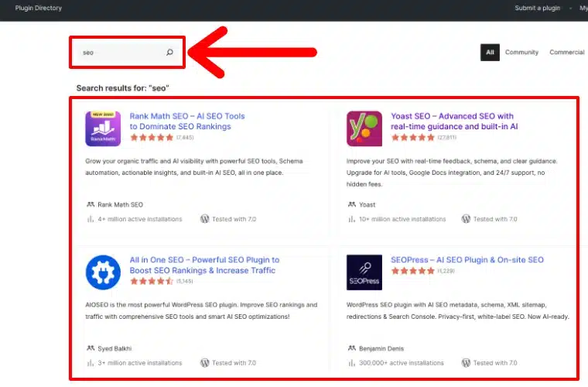Click WordPress logo in Yoast card
The width and height of the screenshot is (588, 387).
tap(466, 218)
